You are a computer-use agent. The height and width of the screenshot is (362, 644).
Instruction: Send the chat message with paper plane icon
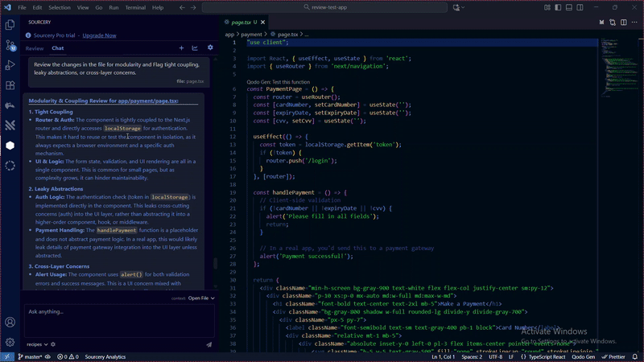[209, 344]
